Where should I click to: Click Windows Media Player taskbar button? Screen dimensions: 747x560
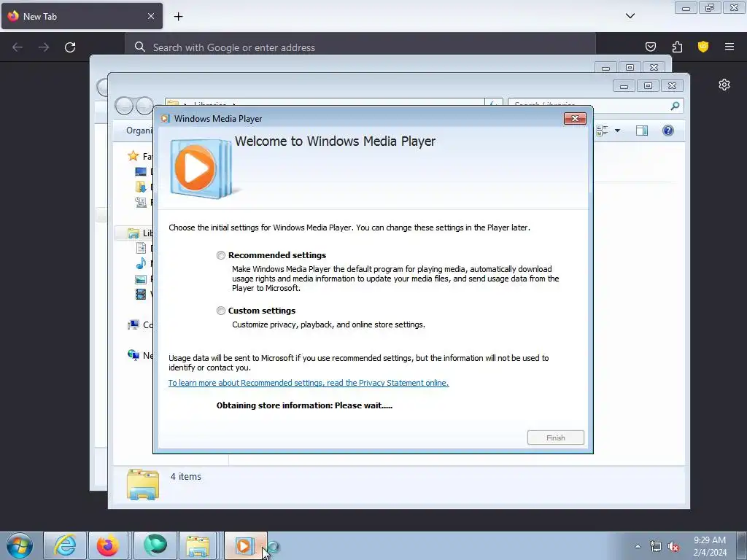coord(245,545)
